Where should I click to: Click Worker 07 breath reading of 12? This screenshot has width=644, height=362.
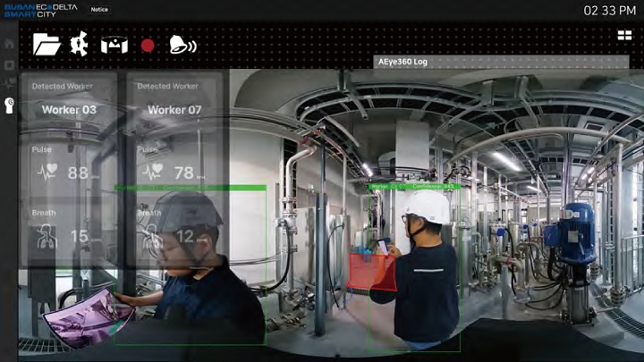pos(184,237)
